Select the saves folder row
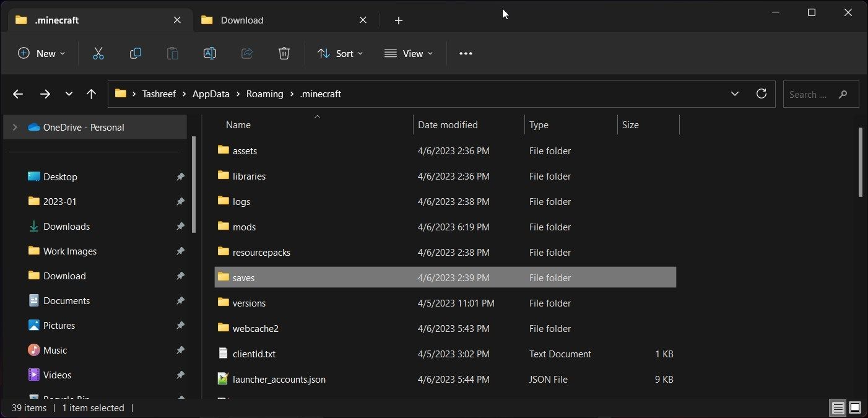 [445, 277]
